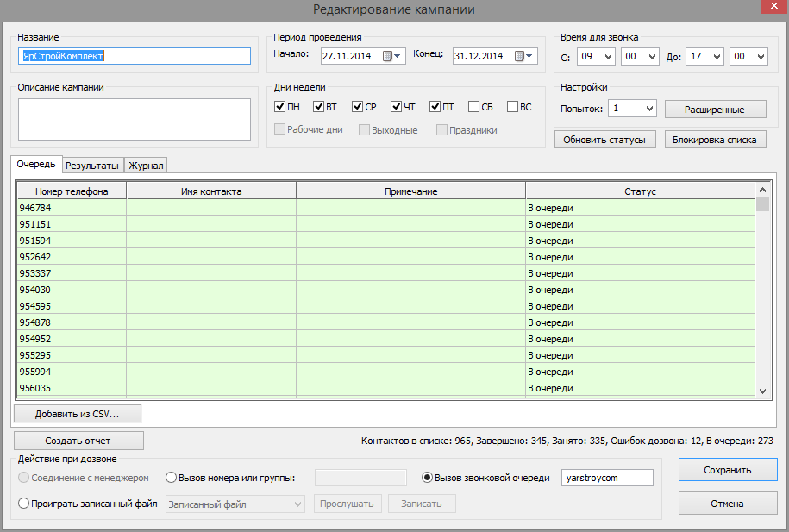Close the campaign editing dialog
The width and height of the screenshot is (789, 532).
click(773, 6)
